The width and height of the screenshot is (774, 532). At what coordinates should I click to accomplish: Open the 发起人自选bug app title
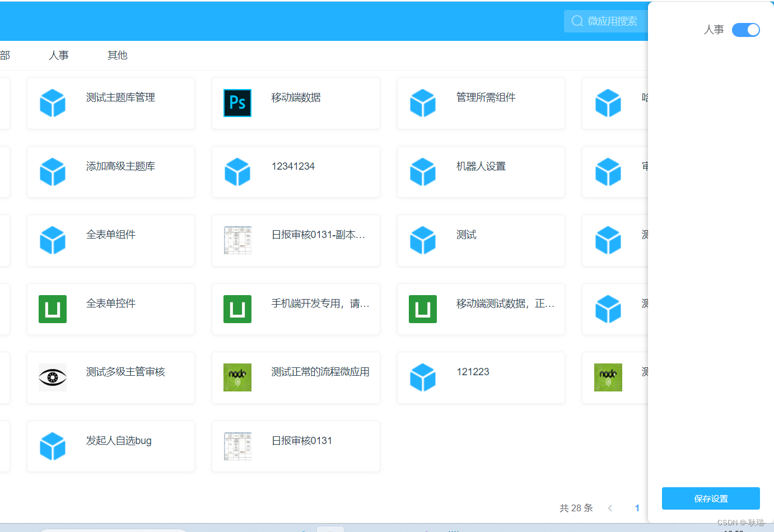119,441
